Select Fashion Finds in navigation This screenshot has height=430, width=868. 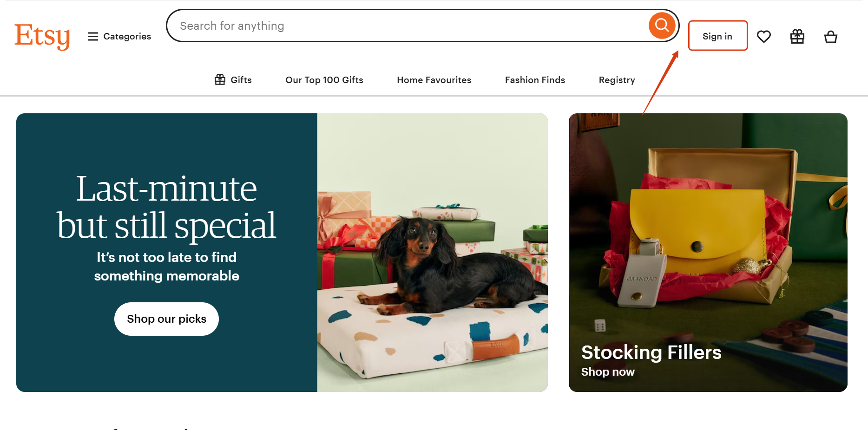[535, 80]
